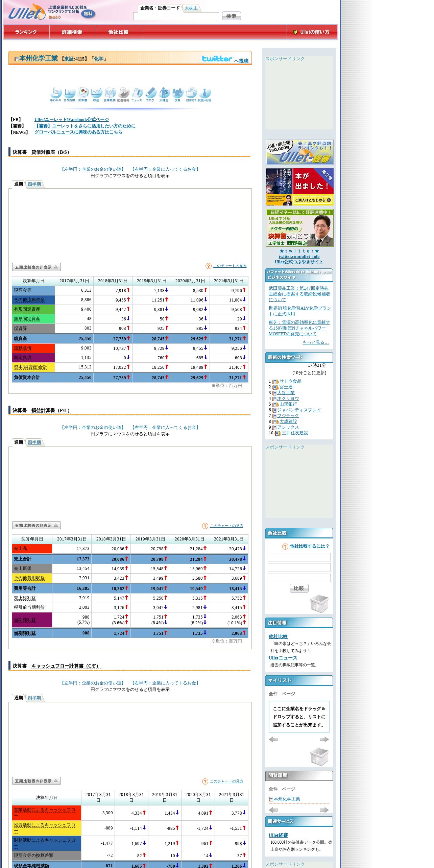434x868 pixels.
Task: Click the question mark icon above the cash flow table
Action: point(205,781)
